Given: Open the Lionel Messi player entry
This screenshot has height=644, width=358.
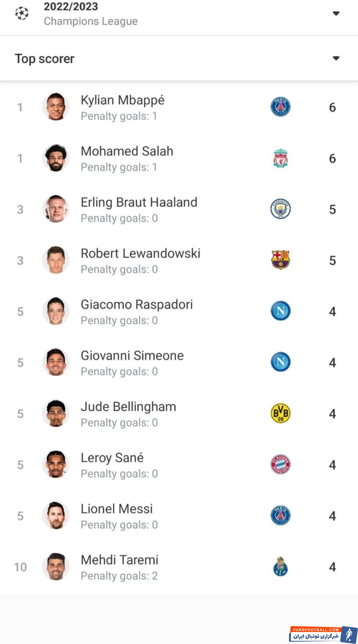Looking at the screenshot, I should tap(117, 509).
